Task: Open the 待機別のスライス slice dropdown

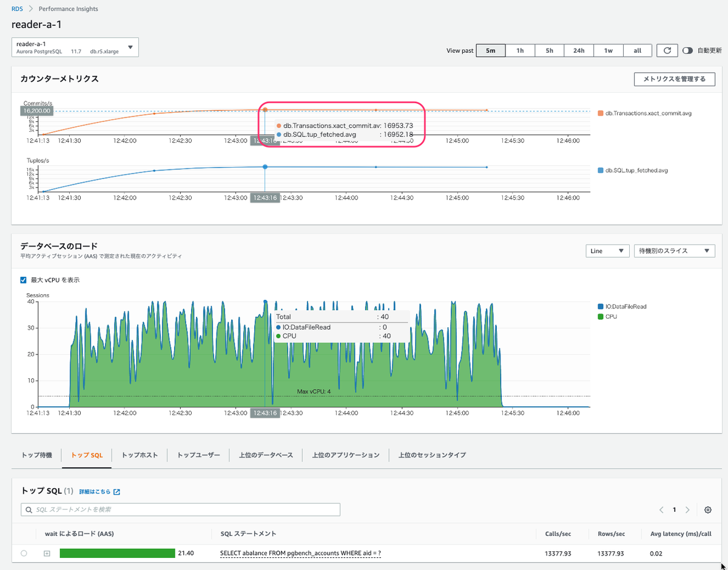Action: coord(674,251)
